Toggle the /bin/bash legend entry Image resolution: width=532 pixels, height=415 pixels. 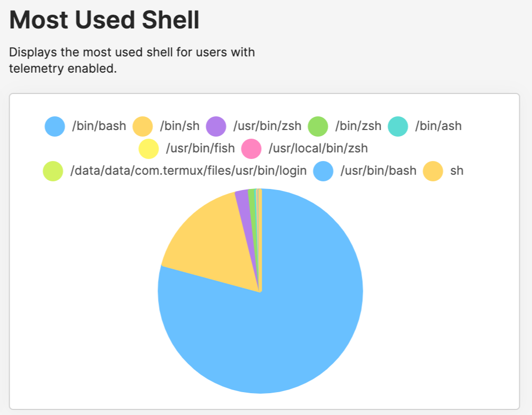click(85, 126)
